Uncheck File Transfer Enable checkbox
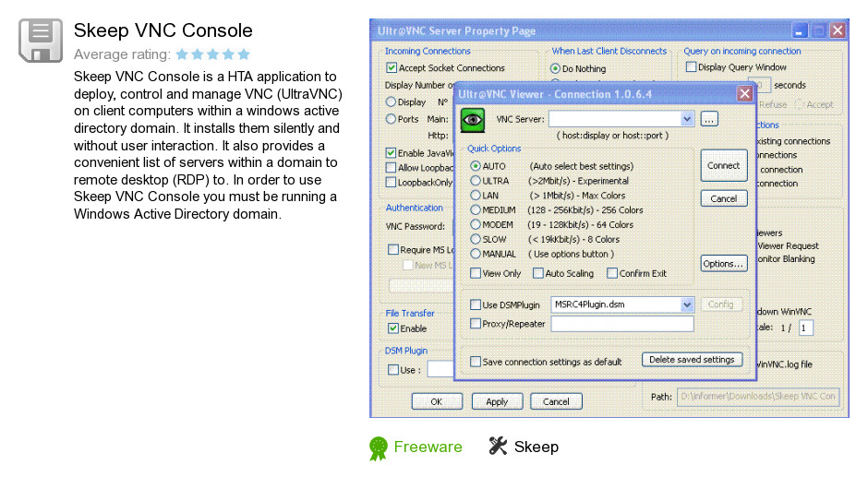The image size is (868, 489). [x=393, y=328]
